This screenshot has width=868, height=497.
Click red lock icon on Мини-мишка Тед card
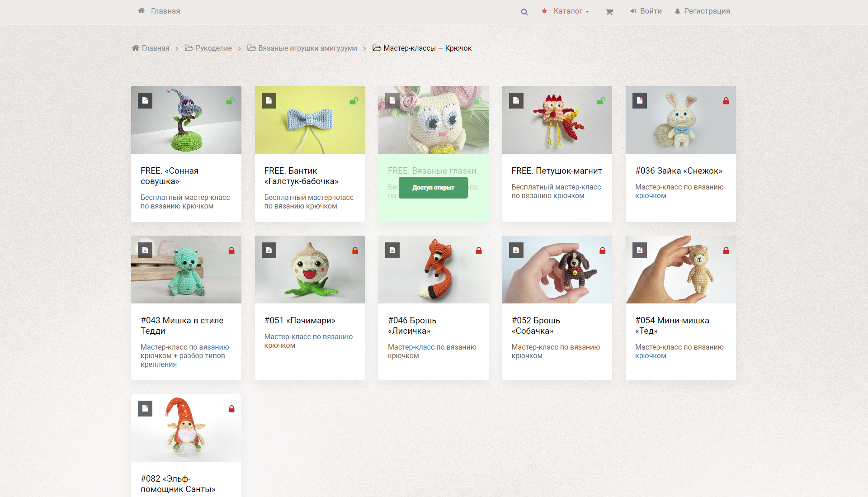click(x=726, y=251)
